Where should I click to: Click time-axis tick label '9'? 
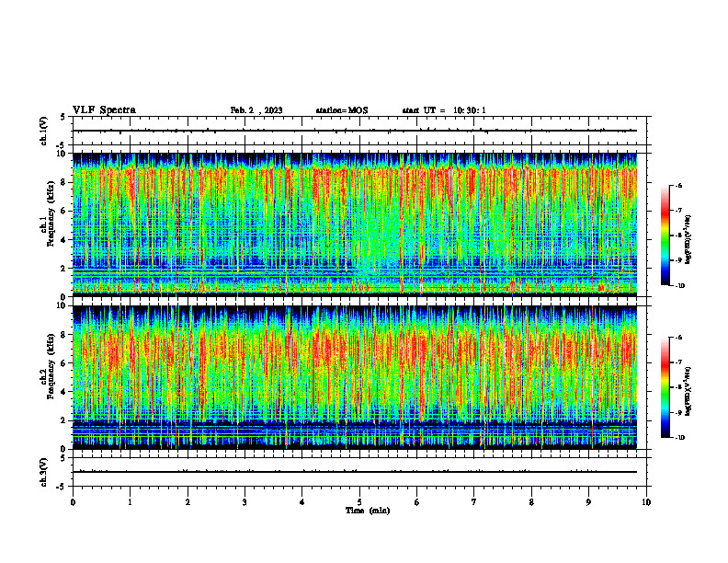pos(588,502)
